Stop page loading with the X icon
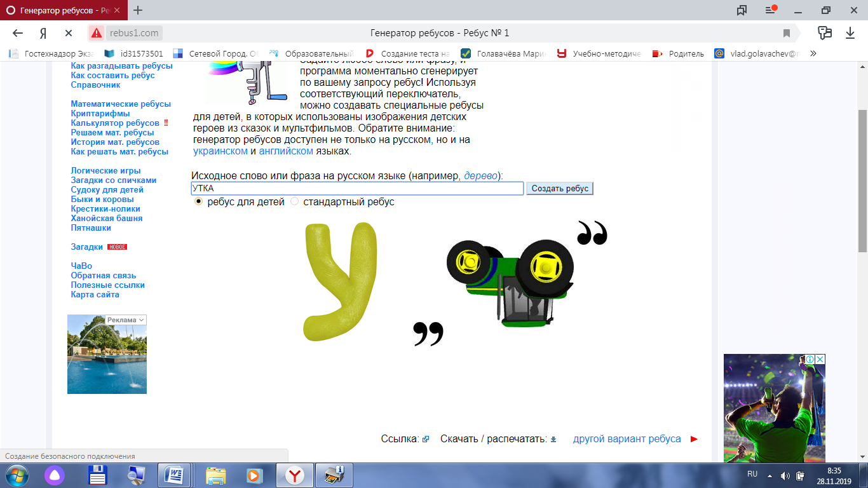 tap(69, 33)
